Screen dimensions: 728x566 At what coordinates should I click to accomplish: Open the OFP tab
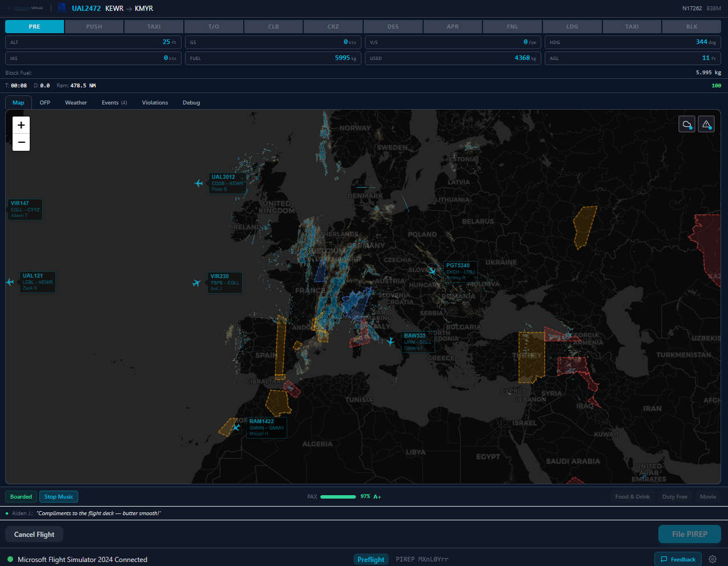(45, 103)
